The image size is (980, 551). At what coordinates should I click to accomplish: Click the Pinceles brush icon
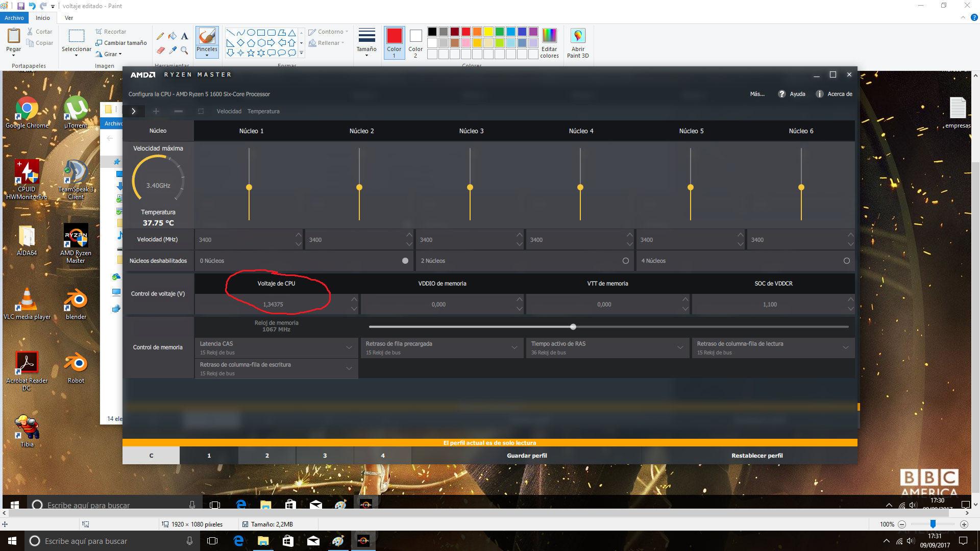point(207,36)
